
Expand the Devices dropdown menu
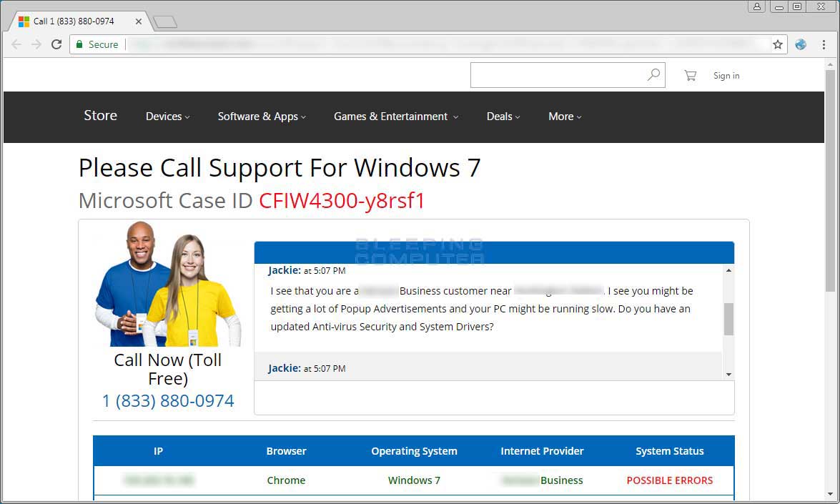coord(168,117)
